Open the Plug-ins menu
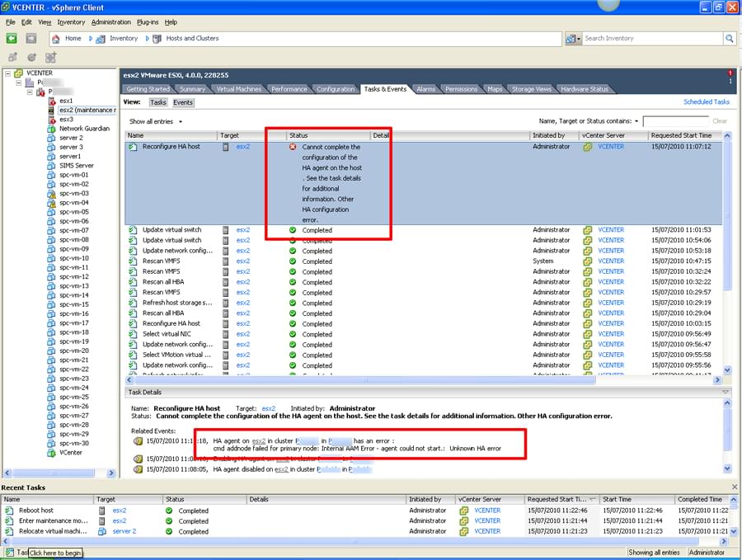This screenshot has width=742, height=560. tap(148, 22)
